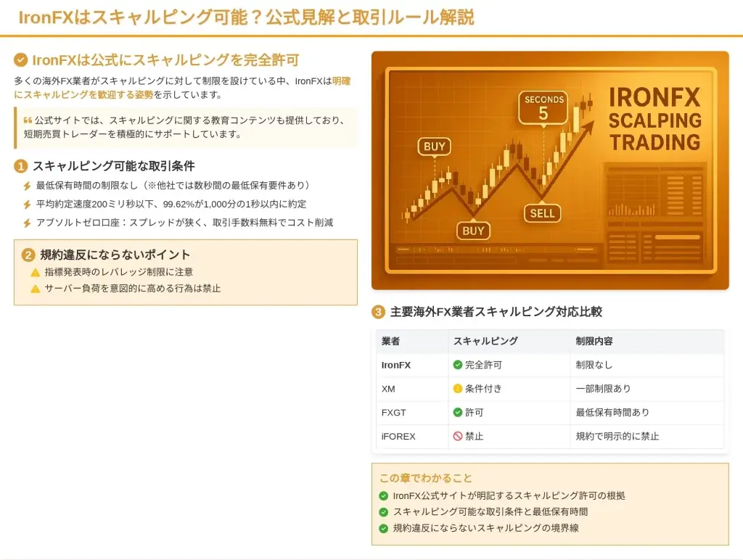The height and width of the screenshot is (560, 743).
Task: Click the IronFX Scalping Trading chart image
Action: point(549,170)
